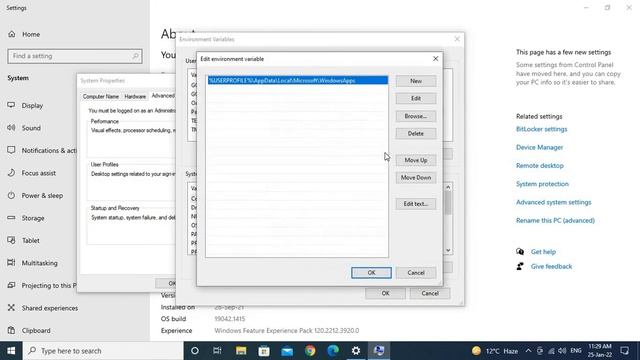Launch Google Chrome from the taskbar
This screenshot has width=640, height=360.
point(310,351)
